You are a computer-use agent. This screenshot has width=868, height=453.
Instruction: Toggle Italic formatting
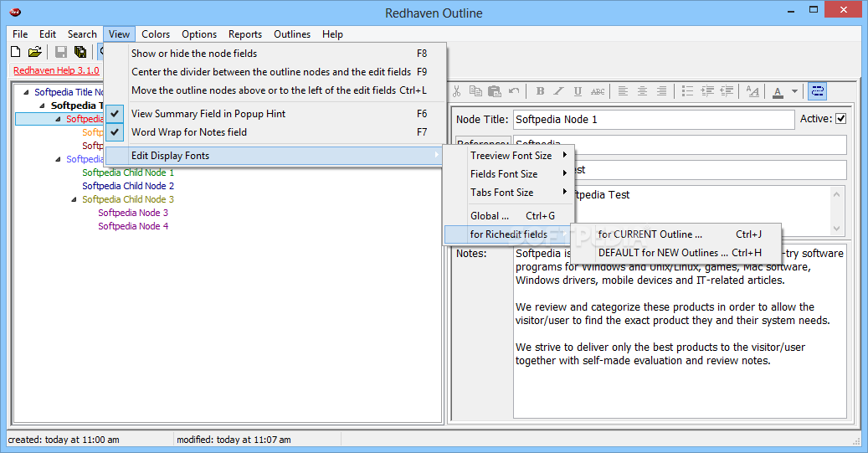558,91
